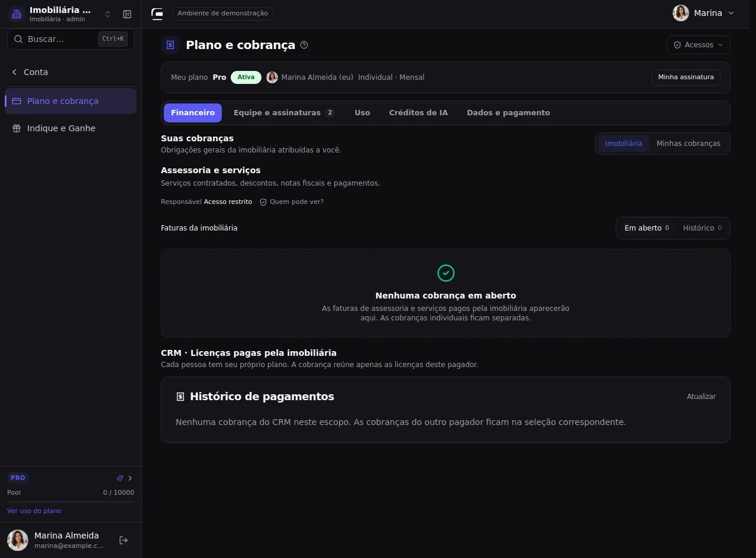The image size is (756, 558).
Task: Click the Imobiliária building logo icon
Action: [17, 14]
